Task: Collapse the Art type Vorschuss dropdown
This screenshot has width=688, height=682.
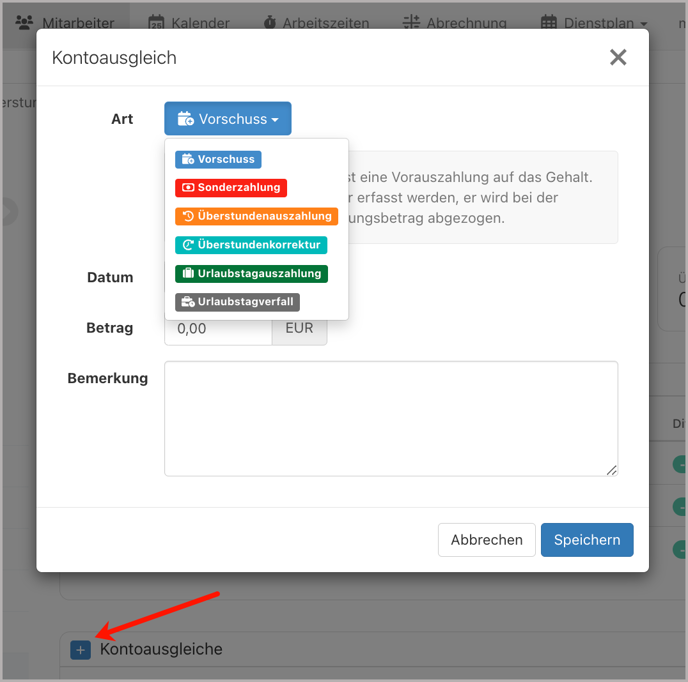Action: pyautogui.click(x=228, y=119)
